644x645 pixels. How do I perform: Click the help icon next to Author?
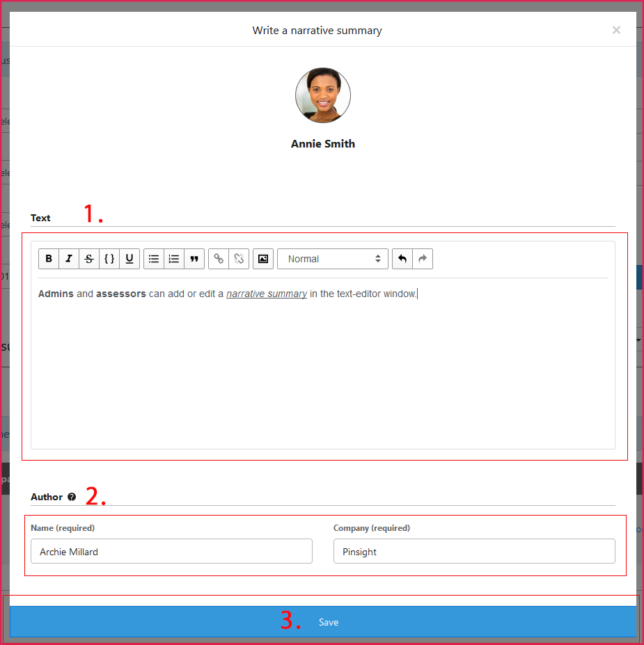click(x=72, y=497)
